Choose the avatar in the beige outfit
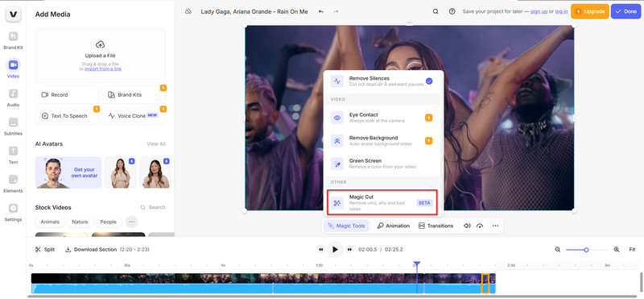This screenshot has height=299, width=644. point(120,172)
